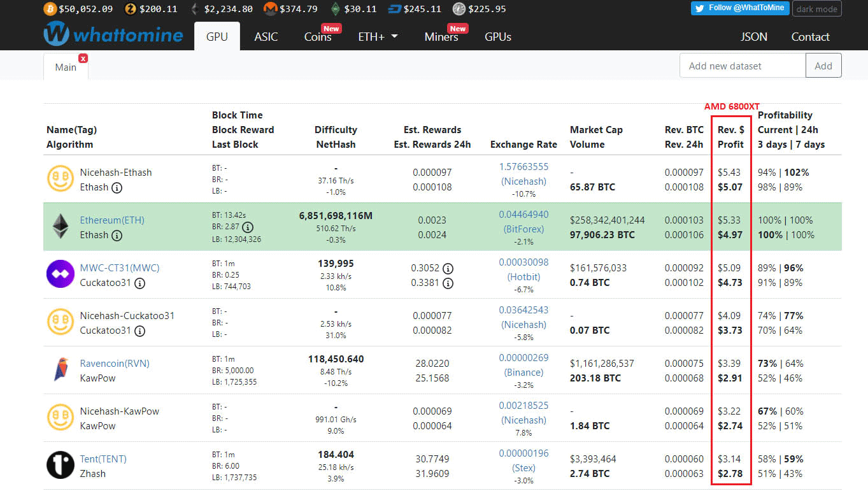Expand the ETH+ dropdown menu
Viewport: 868px width, 491px height.
pos(378,37)
